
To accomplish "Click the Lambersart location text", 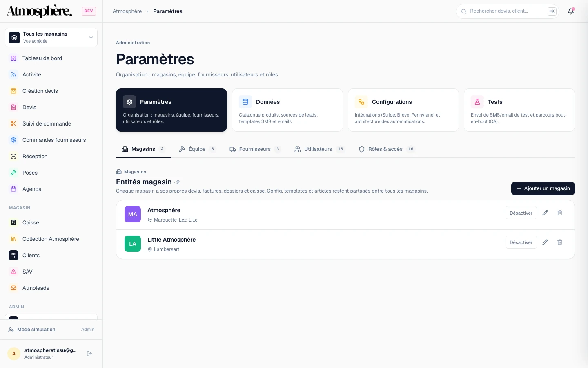I will [x=167, y=249].
